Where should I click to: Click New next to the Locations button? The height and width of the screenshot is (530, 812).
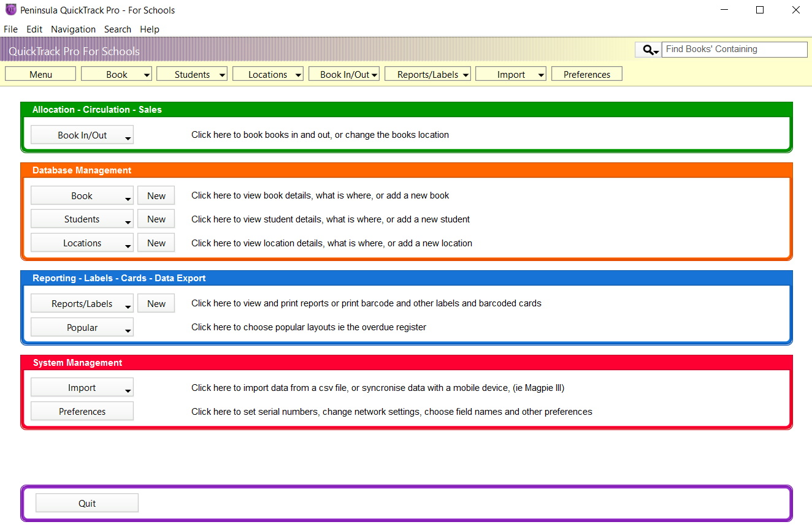pos(156,243)
